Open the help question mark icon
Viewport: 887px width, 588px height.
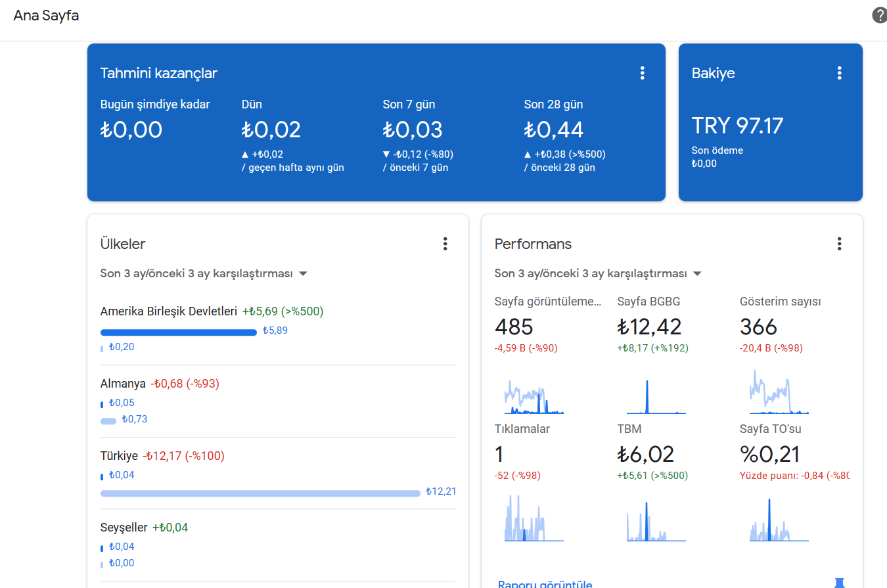point(879,16)
